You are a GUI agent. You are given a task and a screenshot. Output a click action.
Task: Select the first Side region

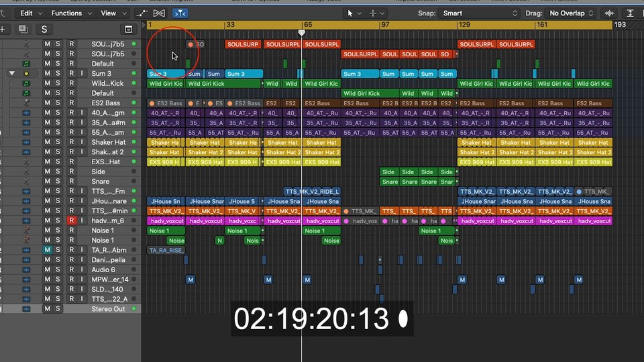[388, 172]
